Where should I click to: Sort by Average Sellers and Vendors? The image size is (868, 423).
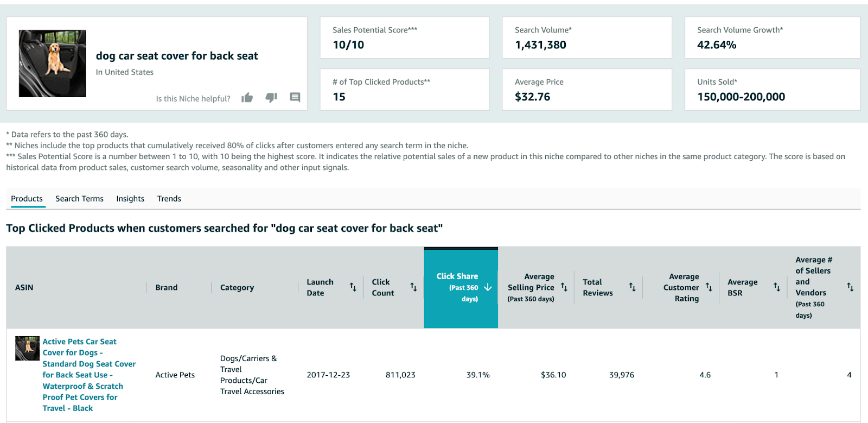(x=850, y=287)
